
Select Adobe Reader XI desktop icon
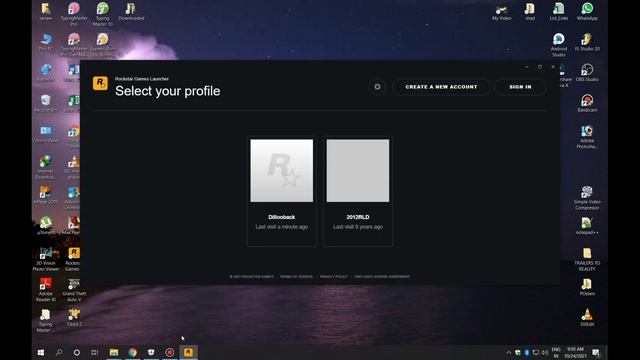point(46,290)
